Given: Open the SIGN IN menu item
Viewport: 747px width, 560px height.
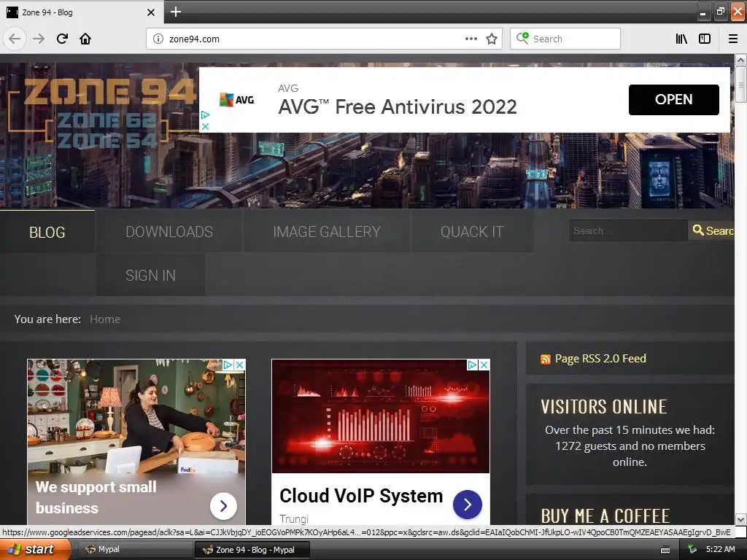Looking at the screenshot, I should (150, 275).
